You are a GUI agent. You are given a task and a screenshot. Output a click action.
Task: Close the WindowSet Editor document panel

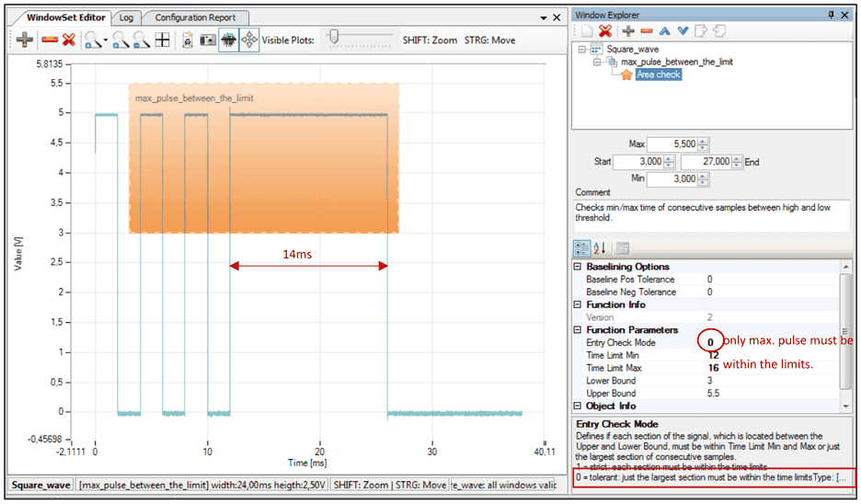click(x=557, y=17)
